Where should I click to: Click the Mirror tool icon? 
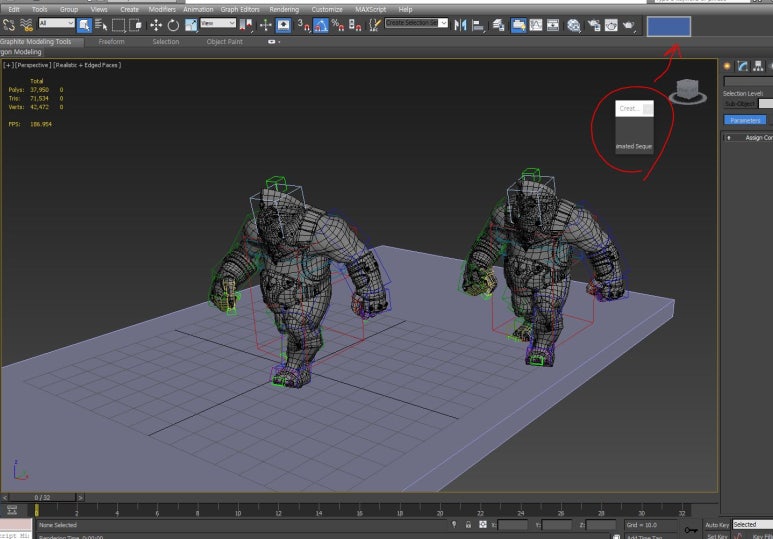tap(460, 25)
